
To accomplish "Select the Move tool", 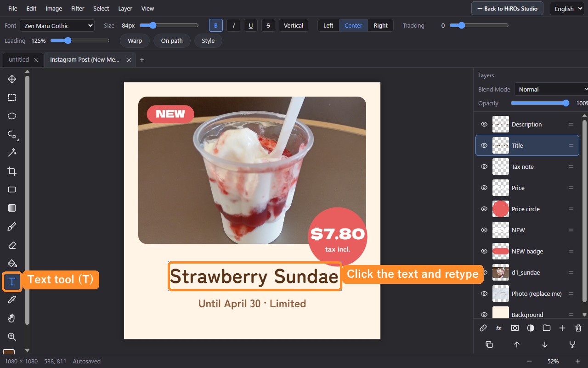I will click(x=12, y=79).
